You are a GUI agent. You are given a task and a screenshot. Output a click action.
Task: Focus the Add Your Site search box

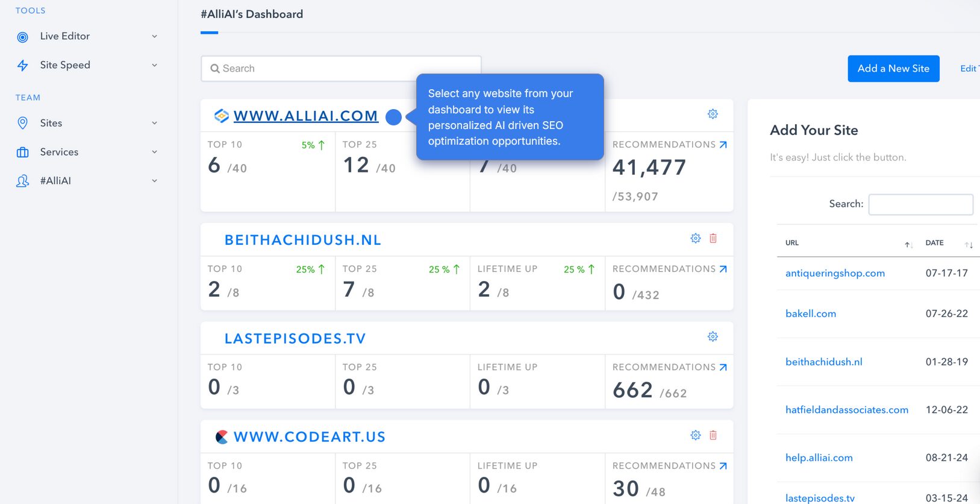click(x=921, y=204)
